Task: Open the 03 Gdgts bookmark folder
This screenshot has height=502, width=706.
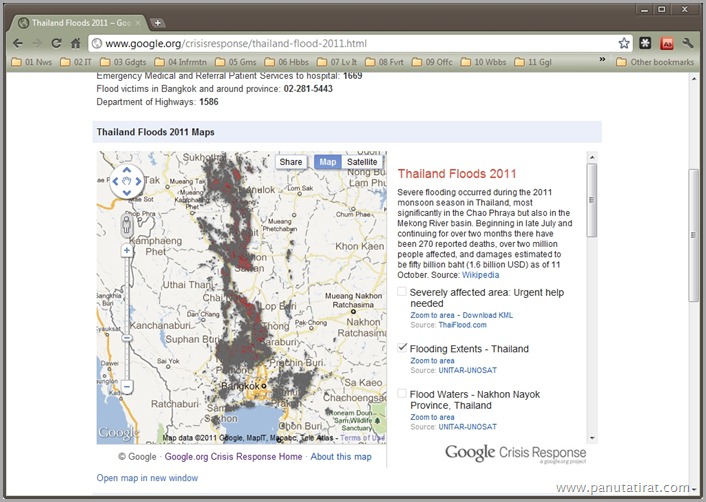Action: tap(123, 62)
